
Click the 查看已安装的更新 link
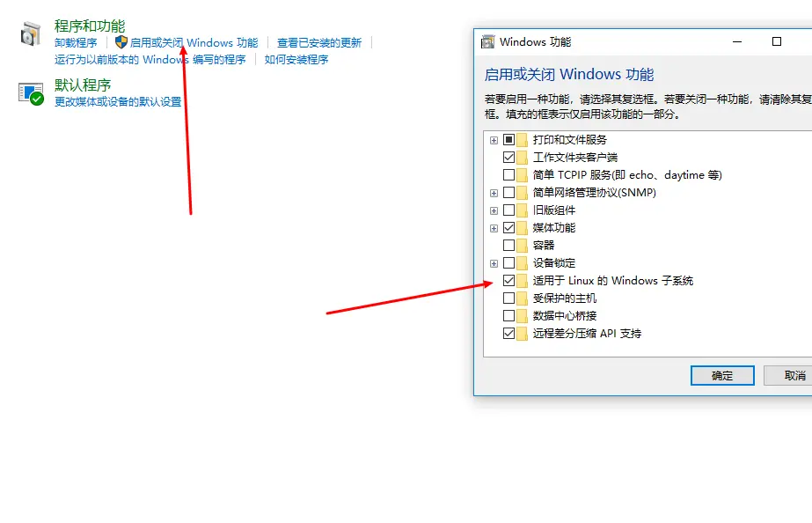[x=319, y=42]
